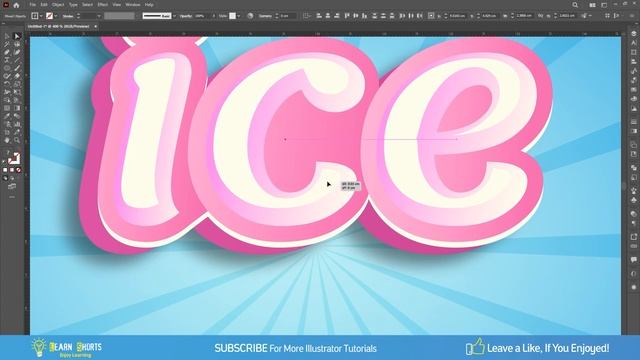The width and height of the screenshot is (640, 360).
Task: Select the Type tool
Action: [7, 60]
